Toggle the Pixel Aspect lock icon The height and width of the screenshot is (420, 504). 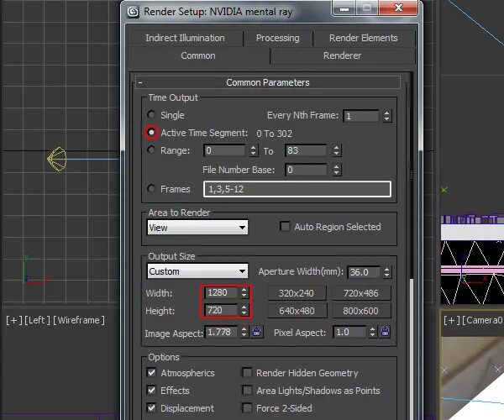pos(385,332)
